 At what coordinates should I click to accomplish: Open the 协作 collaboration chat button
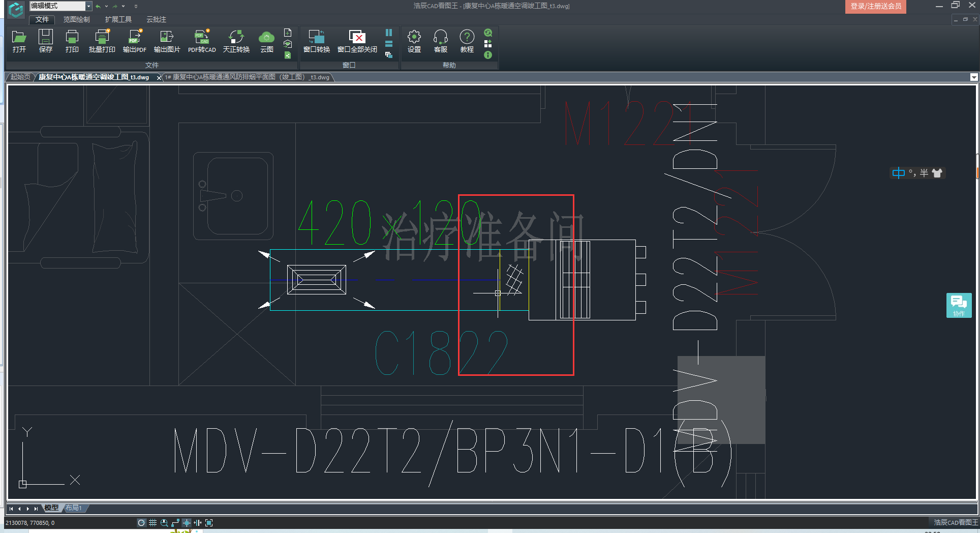(x=959, y=305)
